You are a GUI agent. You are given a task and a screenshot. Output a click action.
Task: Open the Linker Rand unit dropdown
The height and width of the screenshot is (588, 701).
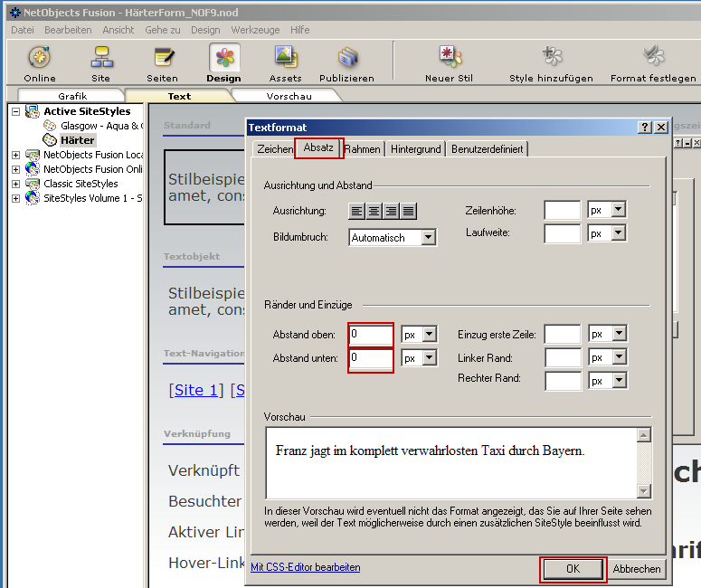coord(620,357)
